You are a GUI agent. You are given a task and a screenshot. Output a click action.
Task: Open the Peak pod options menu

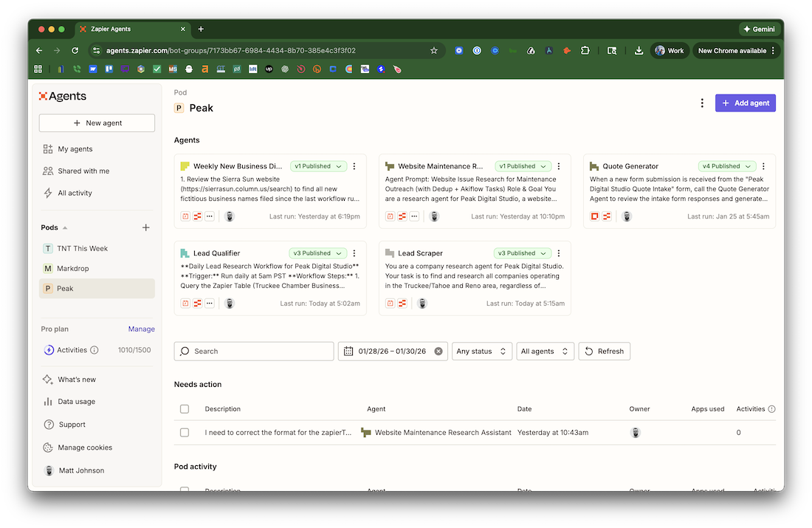(702, 103)
